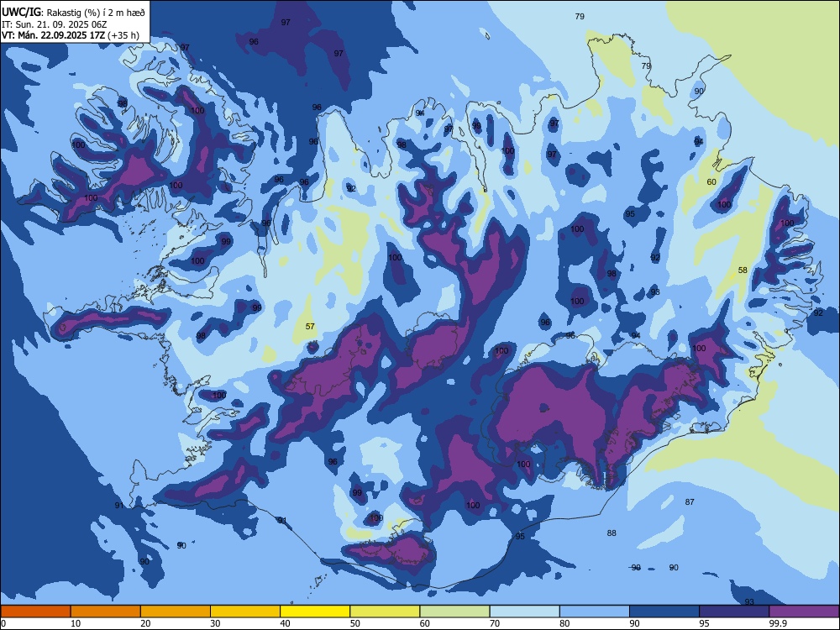
Task: Click the 0–10% dark orange legend swatch
Action: tap(35, 612)
